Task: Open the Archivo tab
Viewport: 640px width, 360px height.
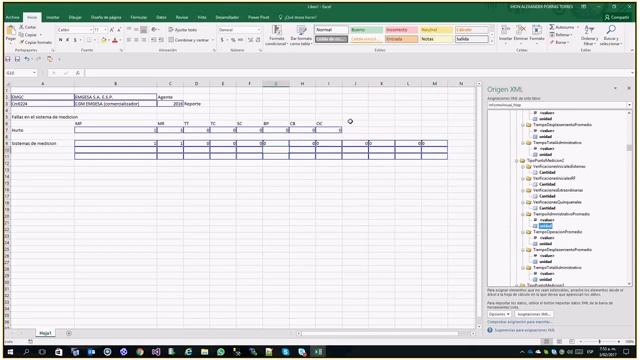Action: coord(13,18)
